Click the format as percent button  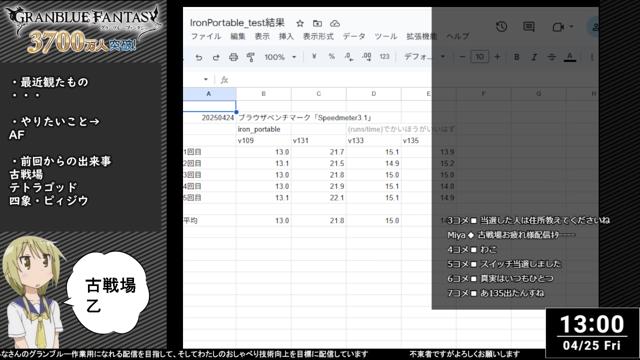[x=331, y=57]
